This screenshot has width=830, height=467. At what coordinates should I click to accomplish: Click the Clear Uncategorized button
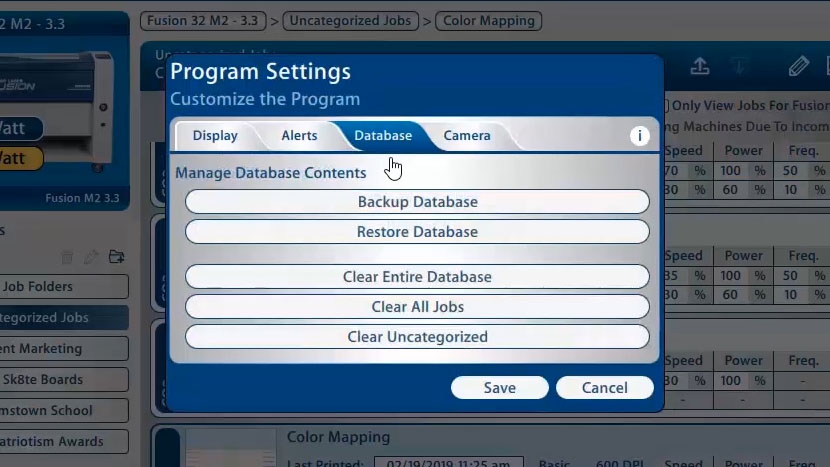(x=417, y=337)
